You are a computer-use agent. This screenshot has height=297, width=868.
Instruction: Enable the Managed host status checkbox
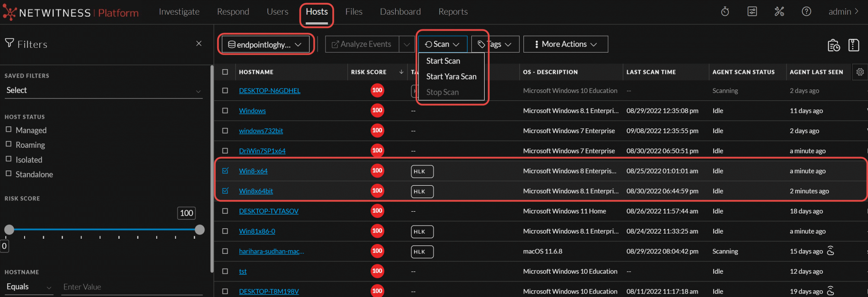(x=9, y=129)
